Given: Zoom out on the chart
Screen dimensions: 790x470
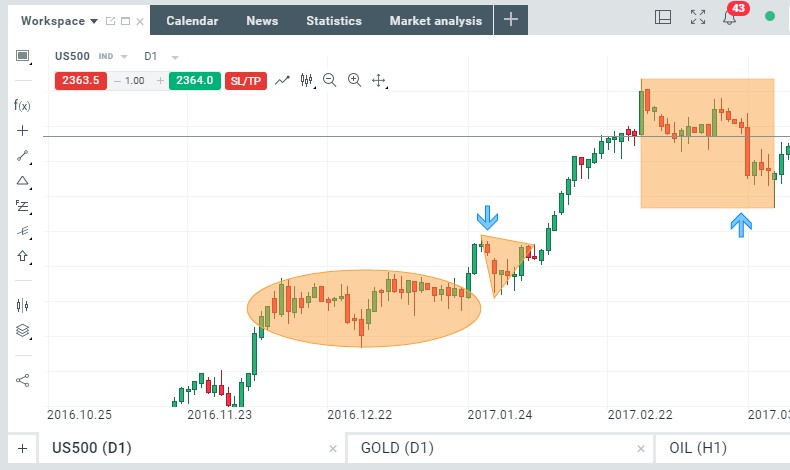Looking at the screenshot, I should 330,80.
